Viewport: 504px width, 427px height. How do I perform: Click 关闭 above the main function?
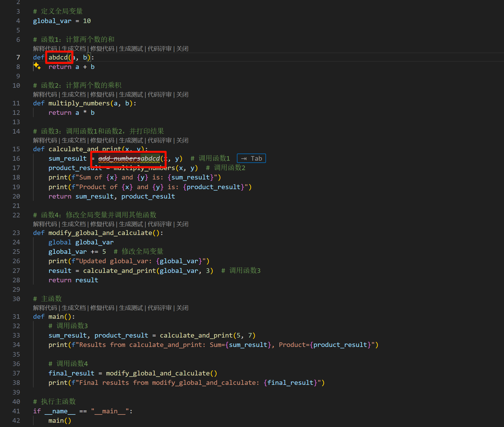(x=182, y=308)
